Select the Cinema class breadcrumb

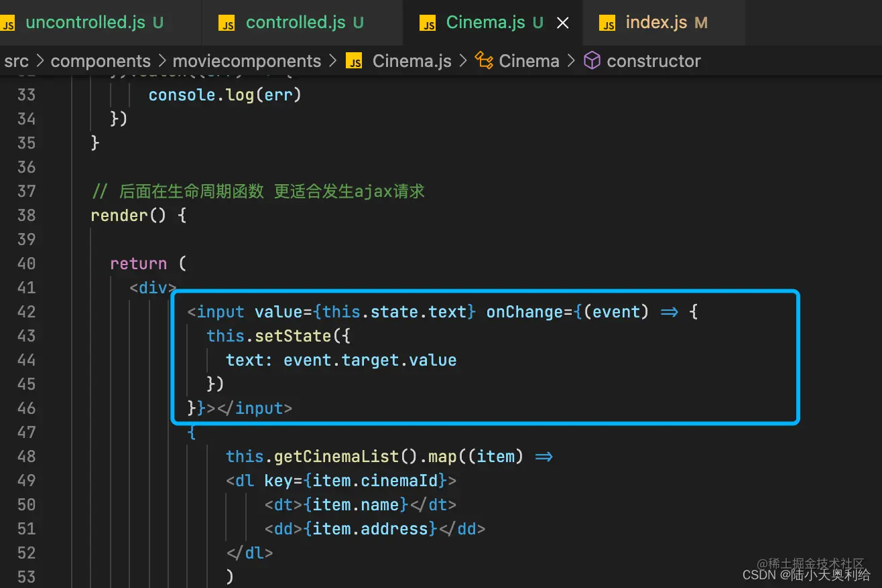(x=529, y=61)
